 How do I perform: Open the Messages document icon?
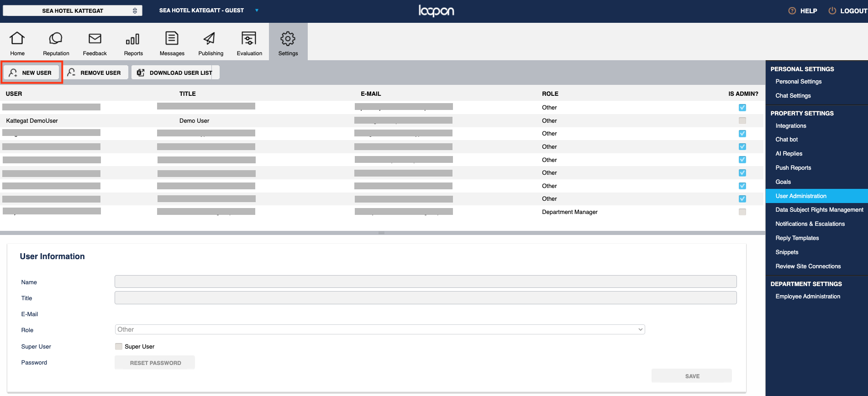tap(172, 38)
